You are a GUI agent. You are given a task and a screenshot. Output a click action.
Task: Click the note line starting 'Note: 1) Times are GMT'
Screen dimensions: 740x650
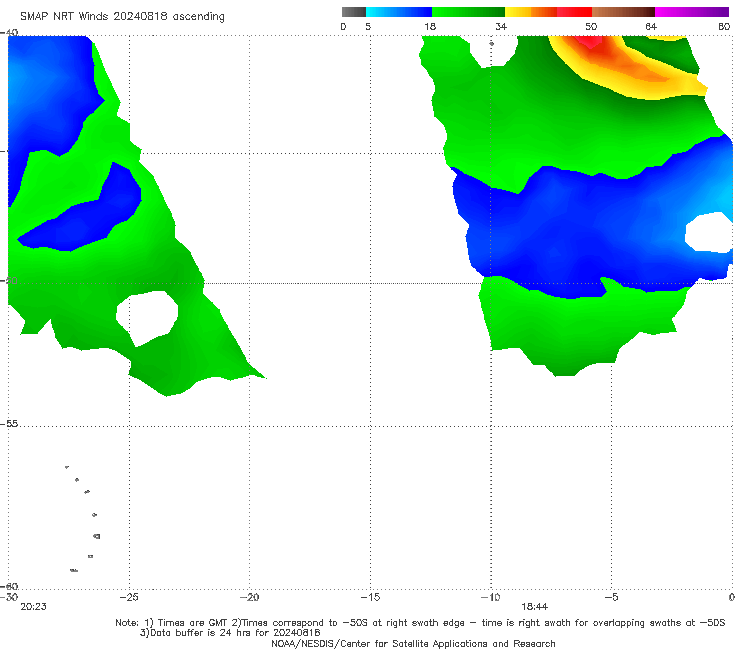tap(420, 623)
